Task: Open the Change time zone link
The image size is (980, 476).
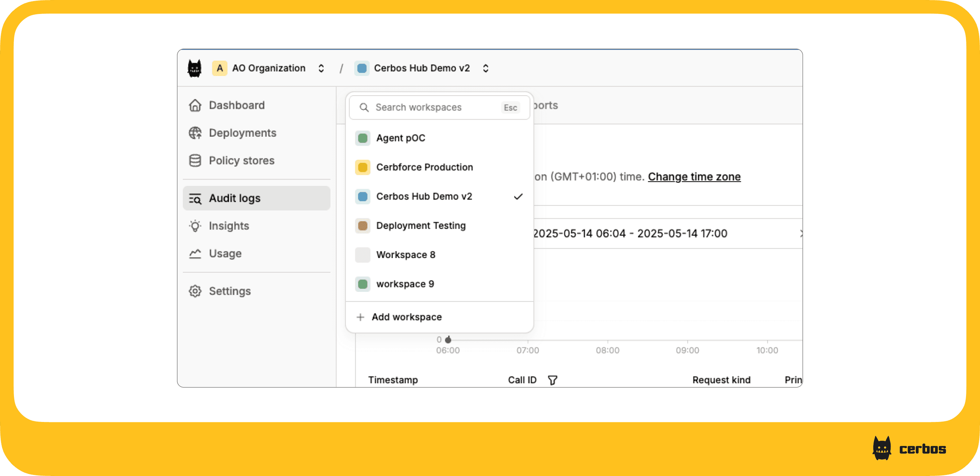Action: point(694,177)
